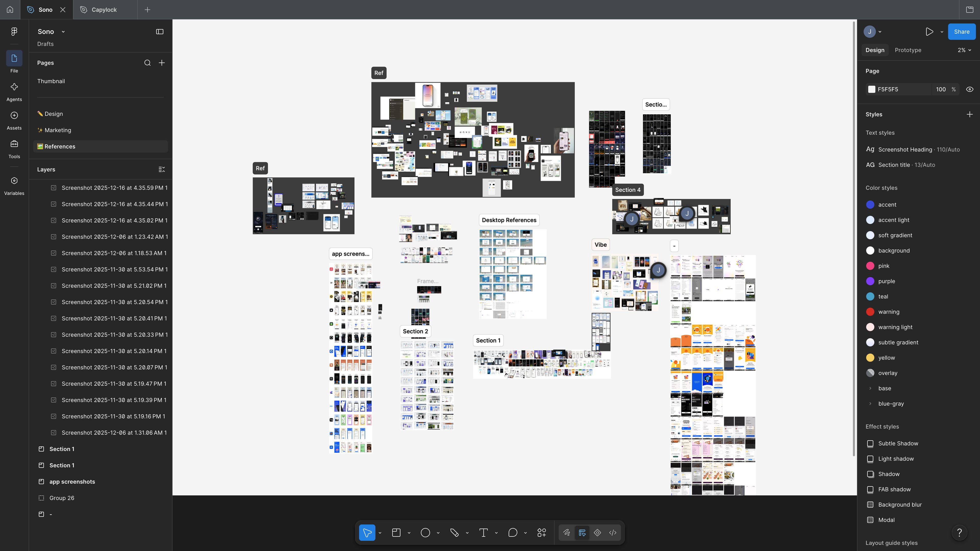
Task: Click the Present play icon
Action: pos(929,32)
